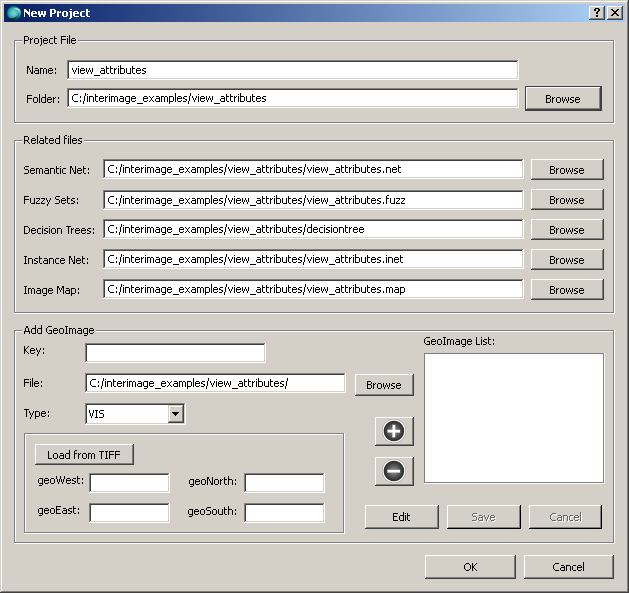Viewport: 629px width, 593px height.
Task: Cancel the New Project dialog
Action: coord(568,567)
